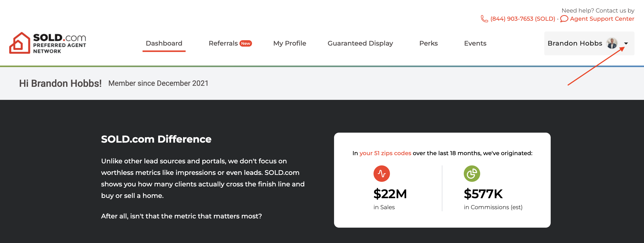Click the red sales pulse icon
644x243 pixels.
(381, 174)
